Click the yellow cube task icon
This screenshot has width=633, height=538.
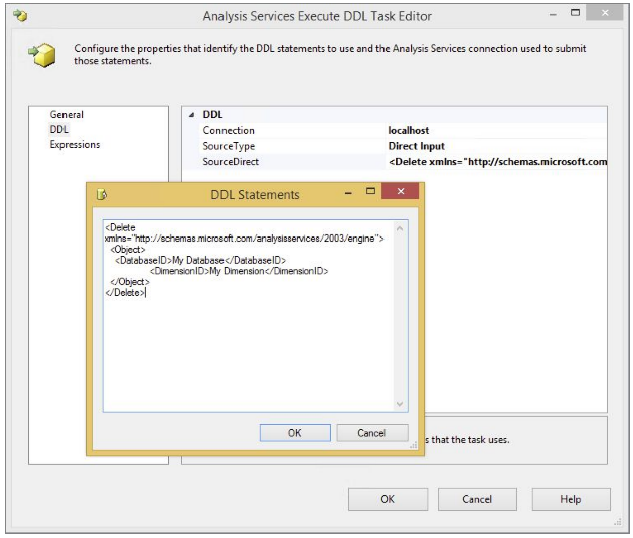click(x=42, y=56)
